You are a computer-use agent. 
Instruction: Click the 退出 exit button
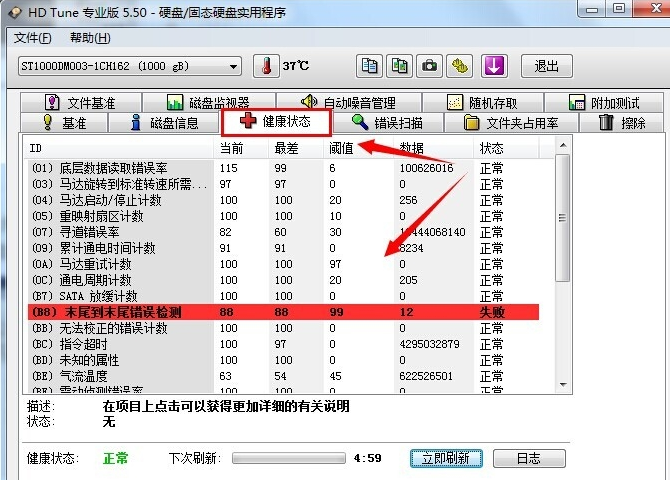click(546, 66)
